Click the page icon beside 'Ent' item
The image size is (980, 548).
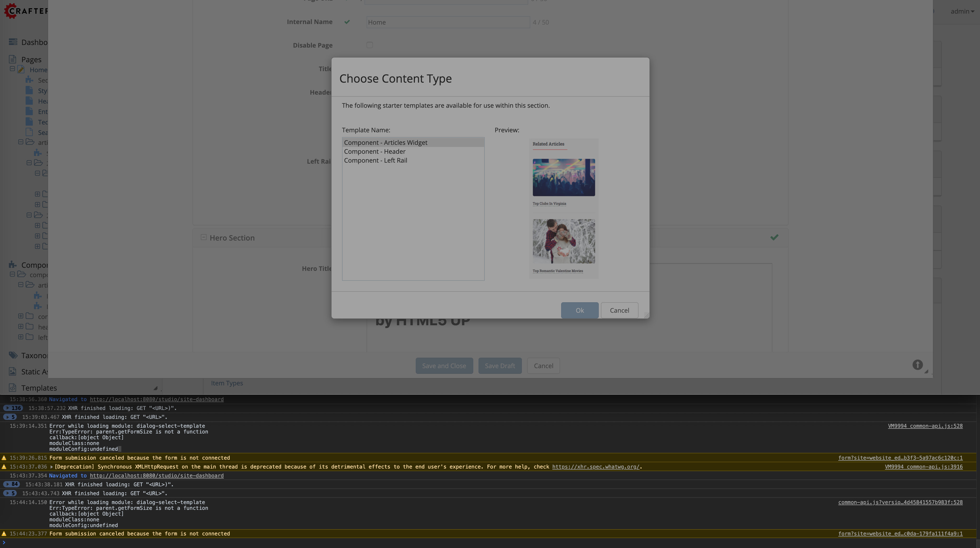click(x=29, y=111)
